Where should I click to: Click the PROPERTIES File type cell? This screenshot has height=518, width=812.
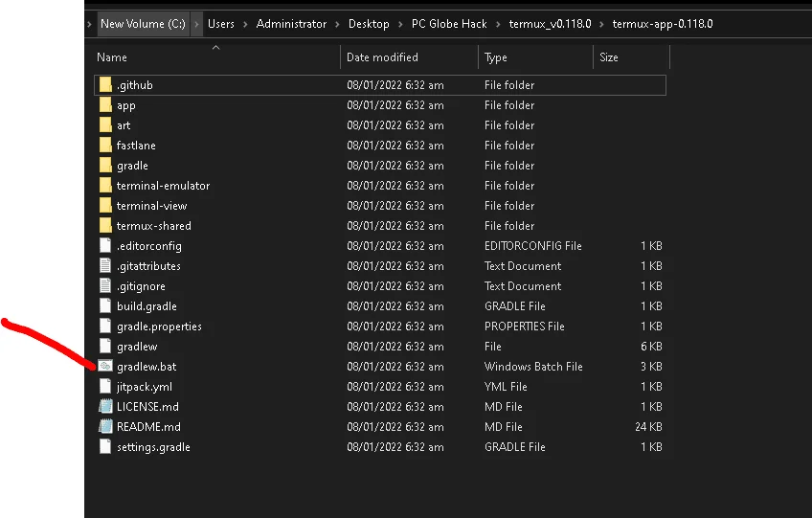(524, 327)
